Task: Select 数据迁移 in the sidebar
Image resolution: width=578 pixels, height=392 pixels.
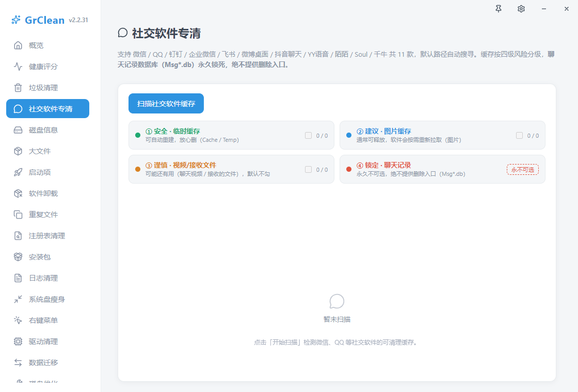Action: click(47, 363)
